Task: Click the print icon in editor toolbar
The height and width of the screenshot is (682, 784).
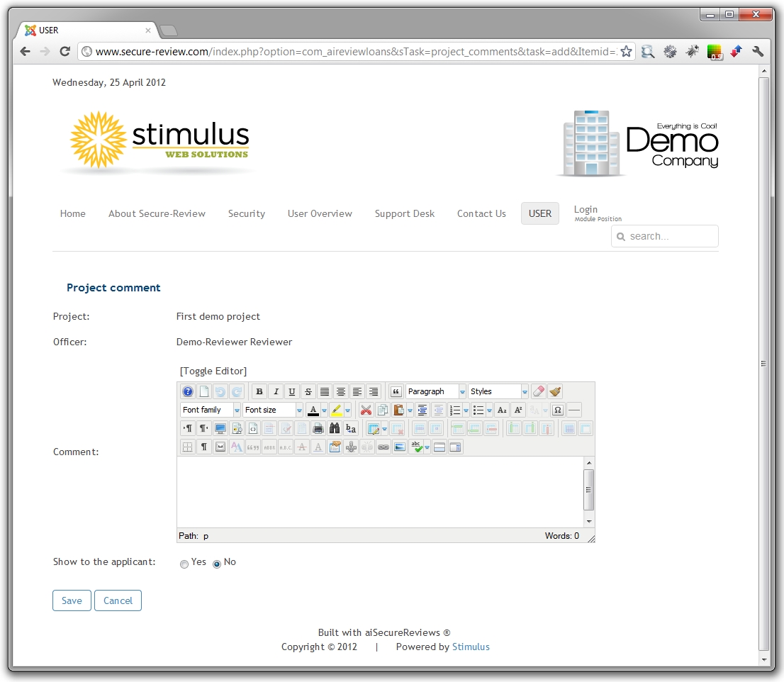Action: (x=318, y=428)
